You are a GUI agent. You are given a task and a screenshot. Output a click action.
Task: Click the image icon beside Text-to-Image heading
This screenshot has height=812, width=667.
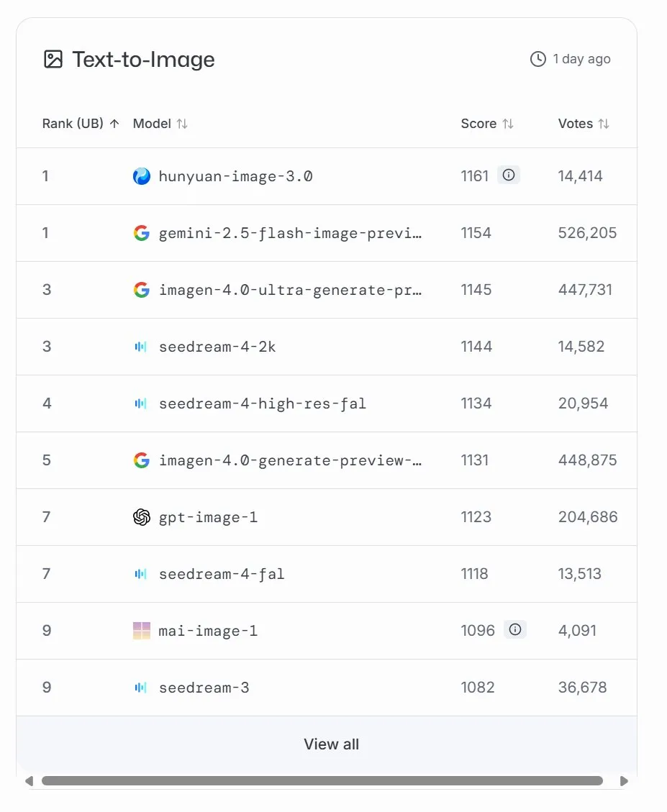pos(52,60)
